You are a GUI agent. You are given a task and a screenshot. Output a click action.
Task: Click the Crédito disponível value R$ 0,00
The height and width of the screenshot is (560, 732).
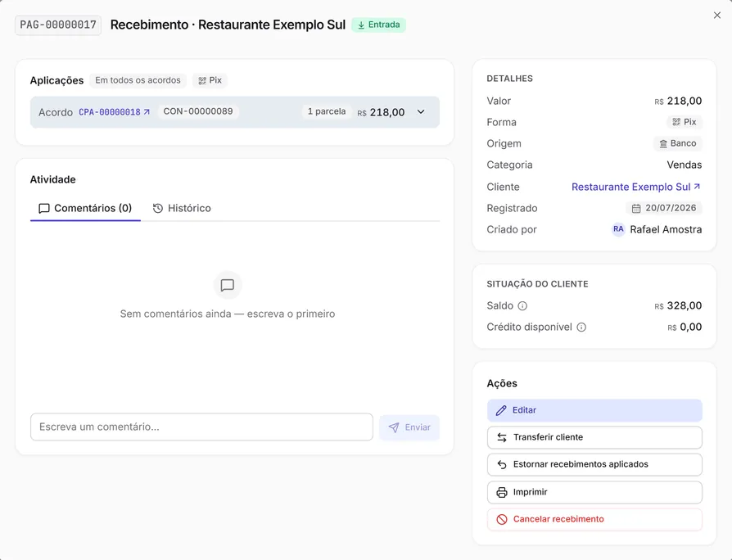(x=685, y=327)
